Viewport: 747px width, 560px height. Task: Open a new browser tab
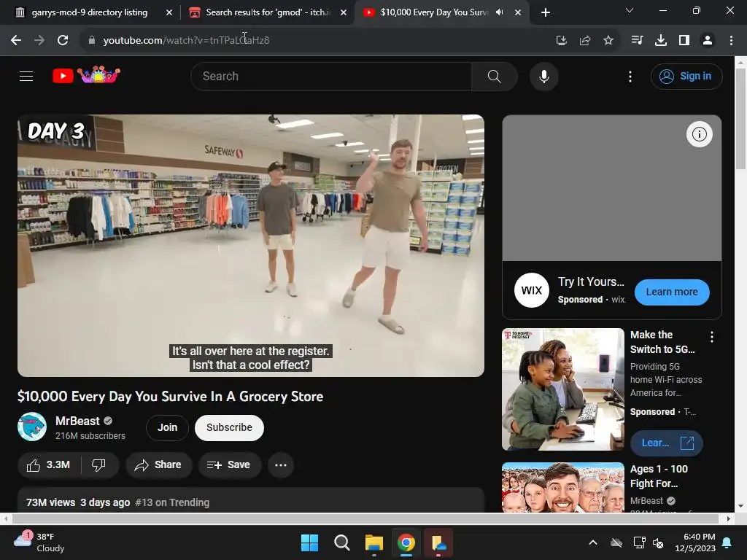pos(546,12)
